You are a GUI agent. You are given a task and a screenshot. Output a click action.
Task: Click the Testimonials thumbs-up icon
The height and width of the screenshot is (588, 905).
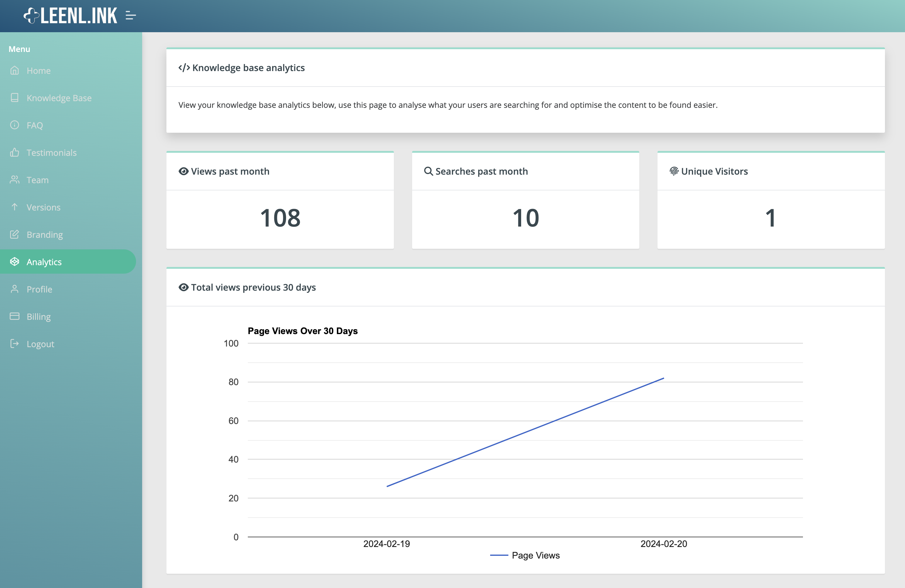click(15, 152)
